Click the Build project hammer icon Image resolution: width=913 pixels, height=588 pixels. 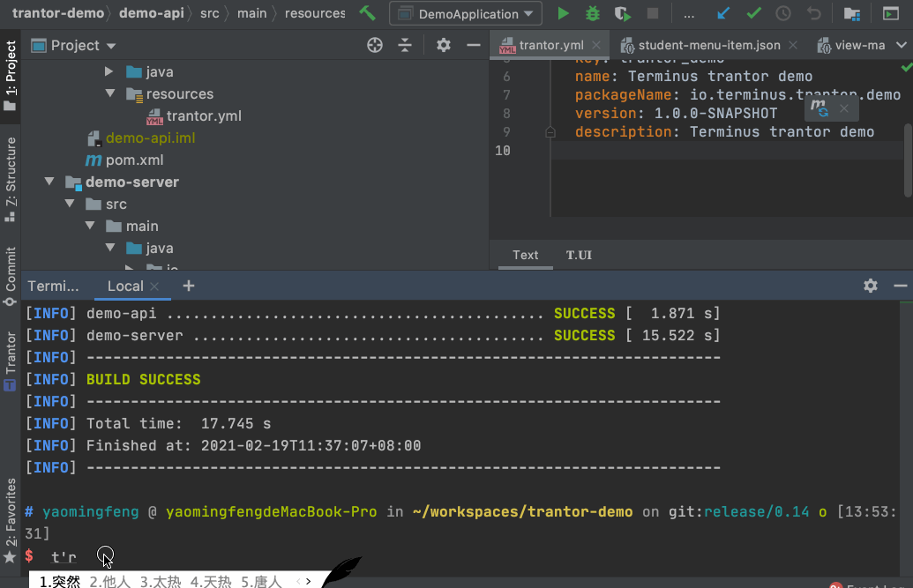point(368,13)
